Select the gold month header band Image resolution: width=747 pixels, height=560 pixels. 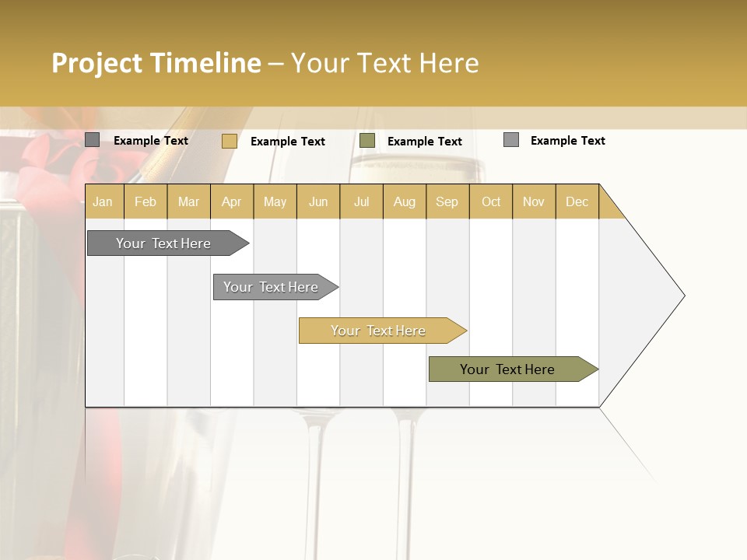click(342, 201)
